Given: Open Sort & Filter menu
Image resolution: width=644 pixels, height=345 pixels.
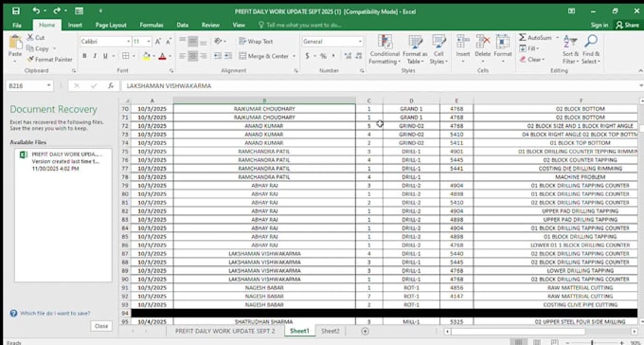Looking at the screenshot, I should (x=570, y=49).
